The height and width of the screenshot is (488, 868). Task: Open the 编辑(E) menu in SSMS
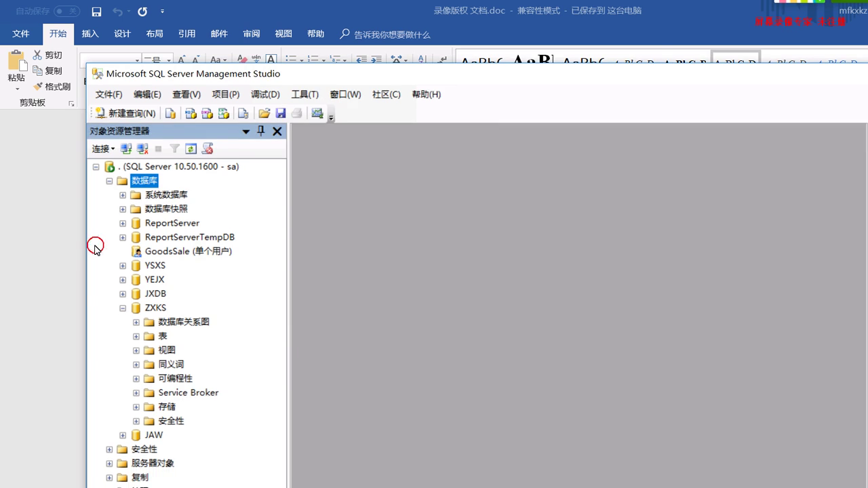click(x=147, y=94)
